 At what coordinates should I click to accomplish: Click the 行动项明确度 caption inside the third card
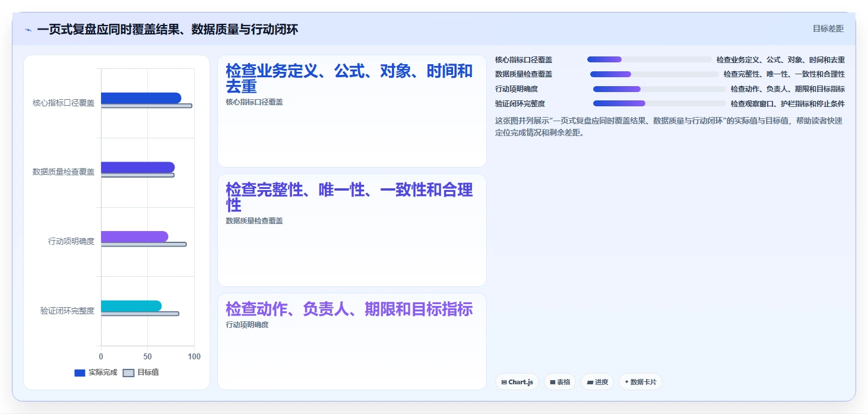(x=247, y=325)
